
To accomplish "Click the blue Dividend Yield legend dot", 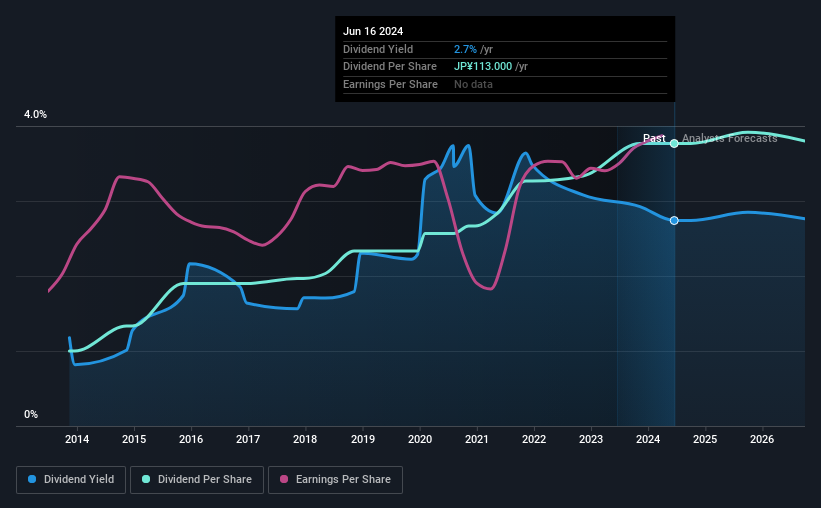I will pos(32,479).
